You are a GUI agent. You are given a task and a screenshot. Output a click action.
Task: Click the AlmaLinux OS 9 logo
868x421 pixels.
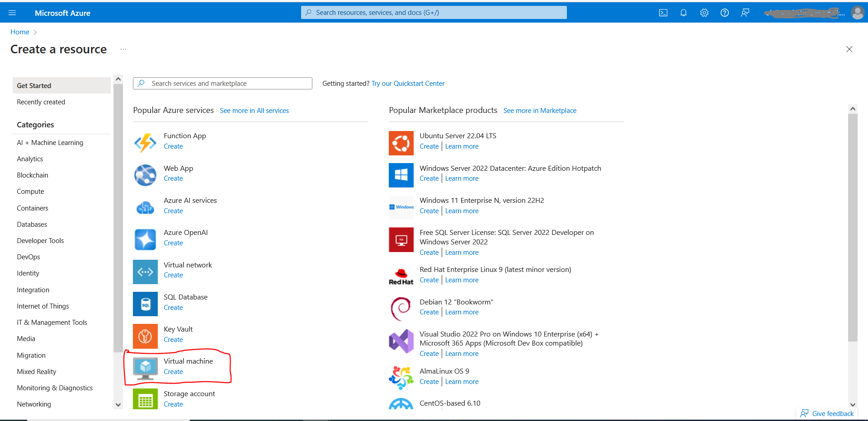coord(401,378)
